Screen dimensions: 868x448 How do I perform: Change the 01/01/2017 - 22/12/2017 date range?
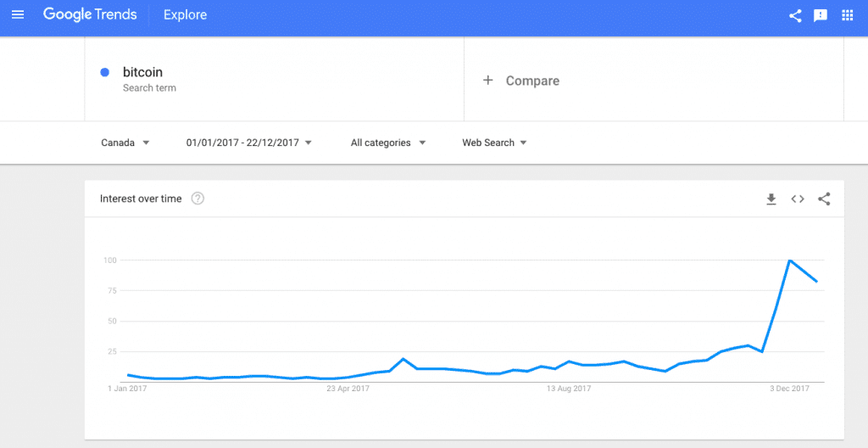pyautogui.click(x=249, y=143)
